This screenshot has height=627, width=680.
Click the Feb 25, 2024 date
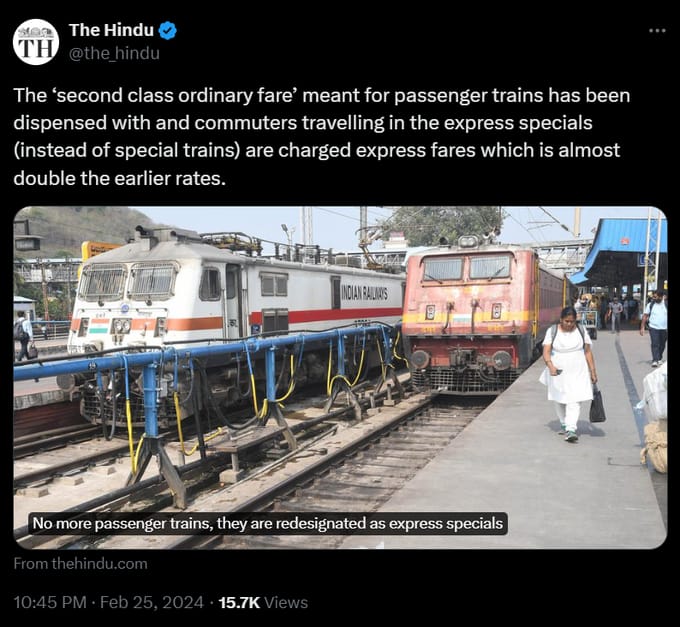click(x=151, y=602)
